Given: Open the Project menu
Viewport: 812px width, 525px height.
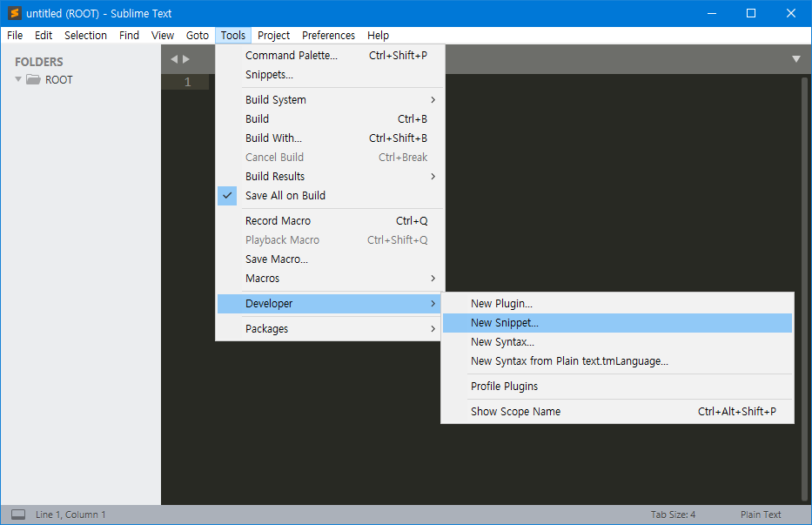Looking at the screenshot, I should pyautogui.click(x=274, y=35).
